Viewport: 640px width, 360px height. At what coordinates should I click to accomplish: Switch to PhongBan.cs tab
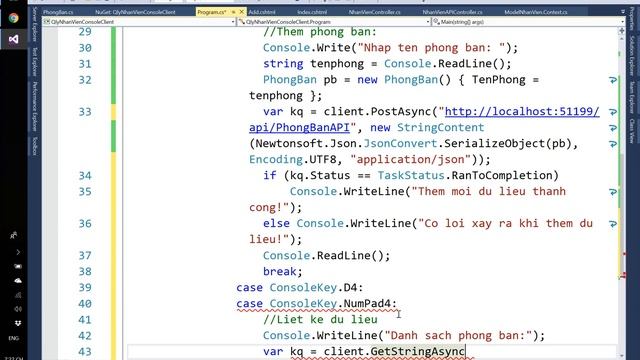click(x=58, y=12)
